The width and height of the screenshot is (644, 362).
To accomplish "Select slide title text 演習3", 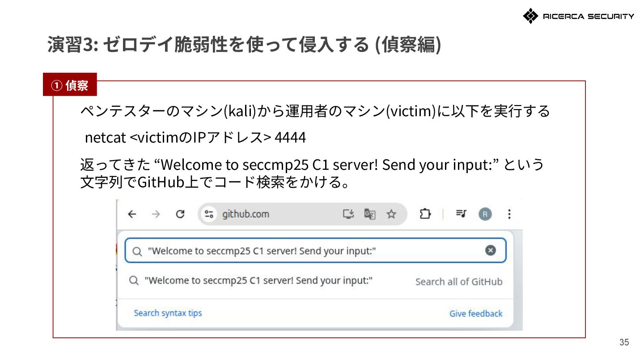I will point(245,45).
